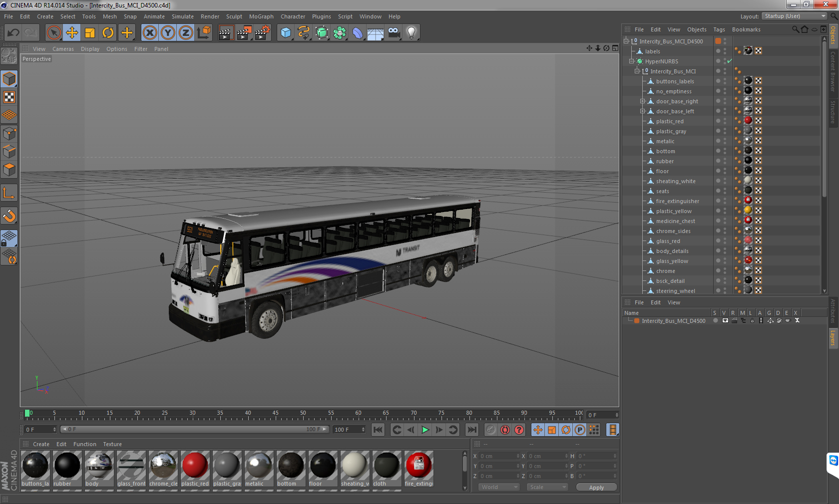
Task: Click the Undo arrow icon
Action: coord(13,33)
